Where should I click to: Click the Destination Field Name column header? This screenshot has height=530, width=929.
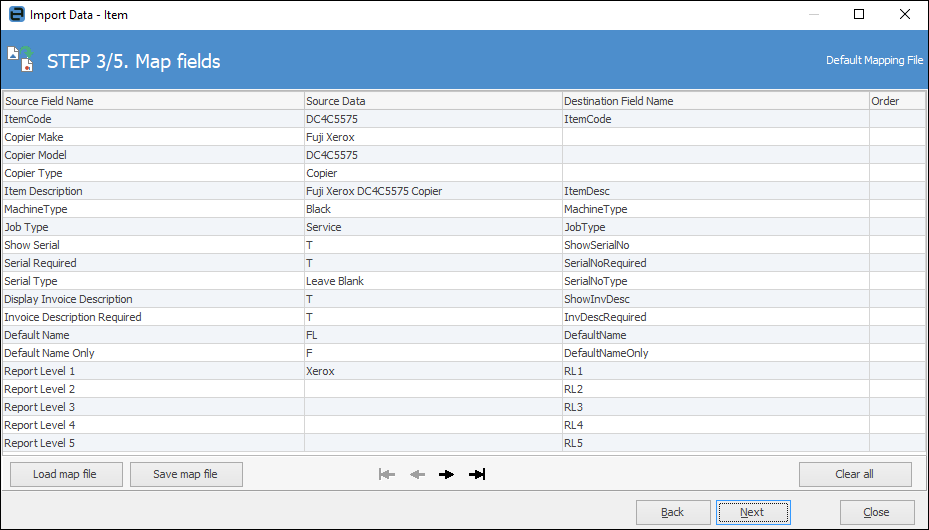pyautogui.click(x=716, y=101)
